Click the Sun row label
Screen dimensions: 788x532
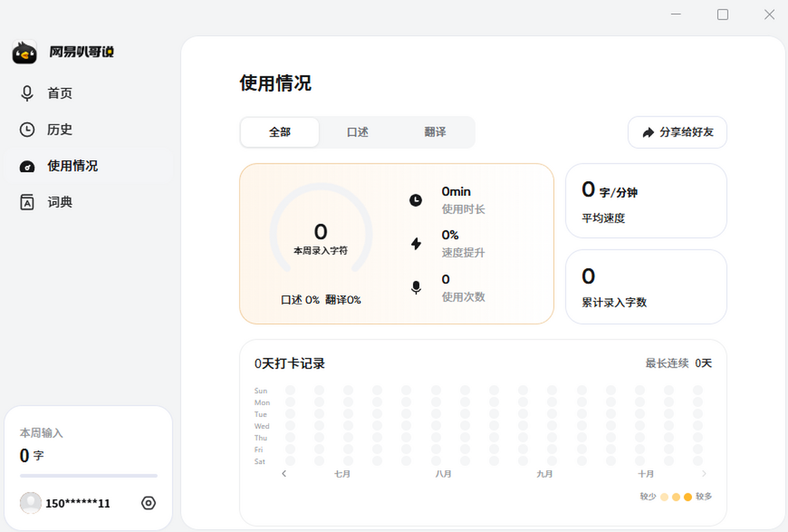[x=261, y=391]
